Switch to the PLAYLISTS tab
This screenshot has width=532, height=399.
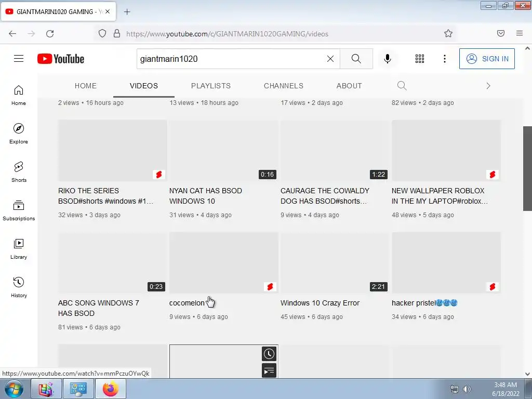tap(211, 86)
